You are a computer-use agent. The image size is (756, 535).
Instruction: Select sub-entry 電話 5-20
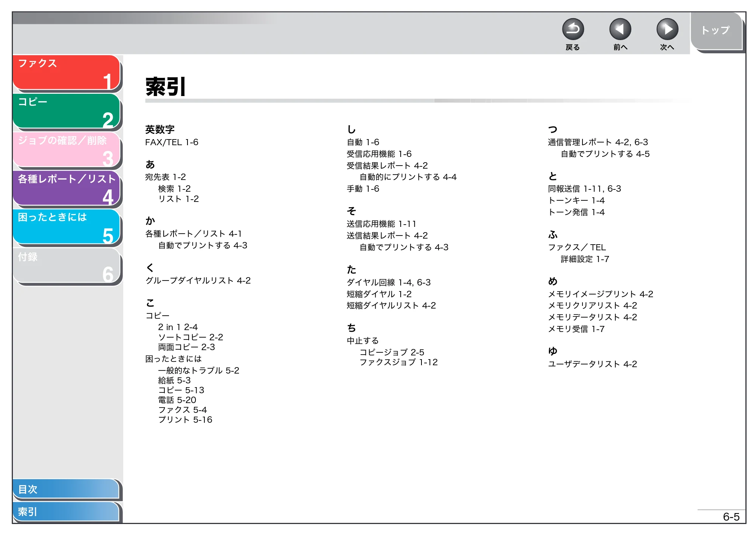click(x=177, y=400)
